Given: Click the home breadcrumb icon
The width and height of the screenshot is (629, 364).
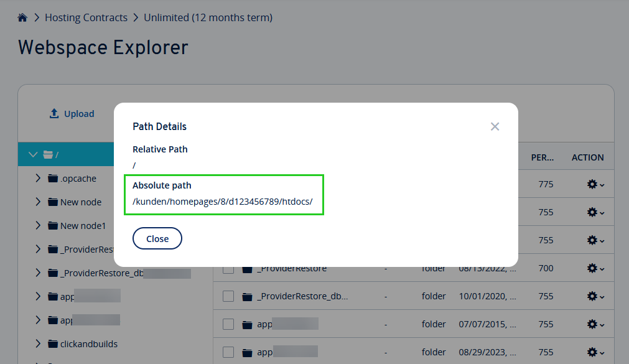Looking at the screenshot, I should point(22,17).
